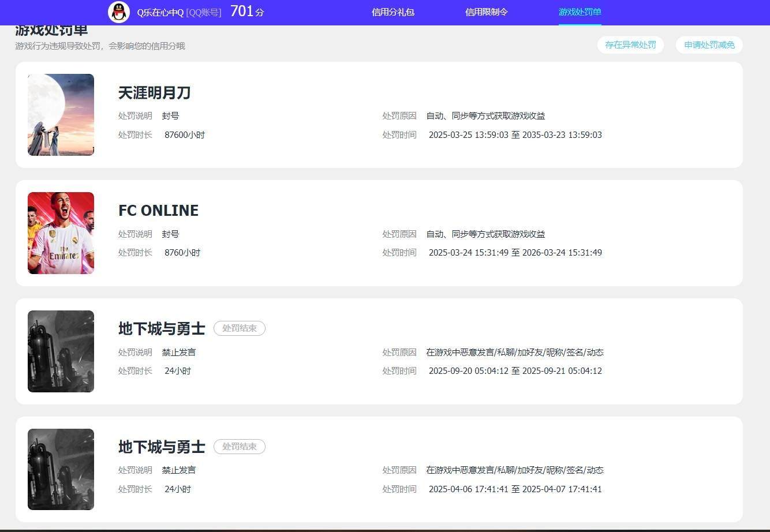Click 封号 in the 天涯明月刀 card
The width and height of the screenshot is (770, 532).
tap(170, 116)
